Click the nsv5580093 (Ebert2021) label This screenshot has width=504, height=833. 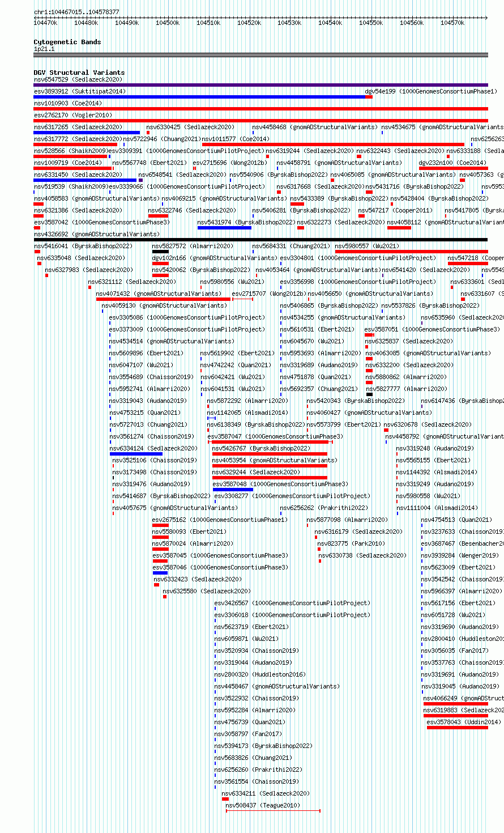pos(189,532)
